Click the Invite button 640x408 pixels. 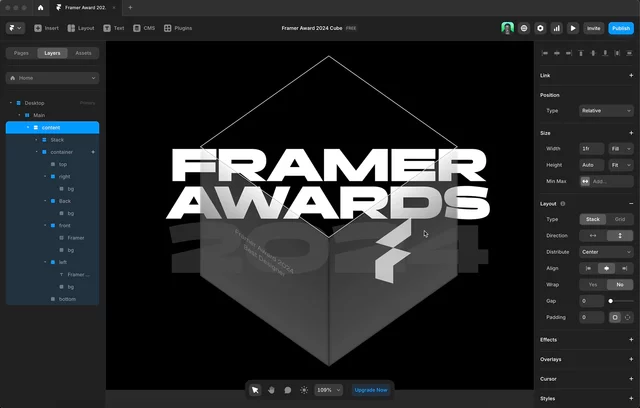click(x=593, y=28)
